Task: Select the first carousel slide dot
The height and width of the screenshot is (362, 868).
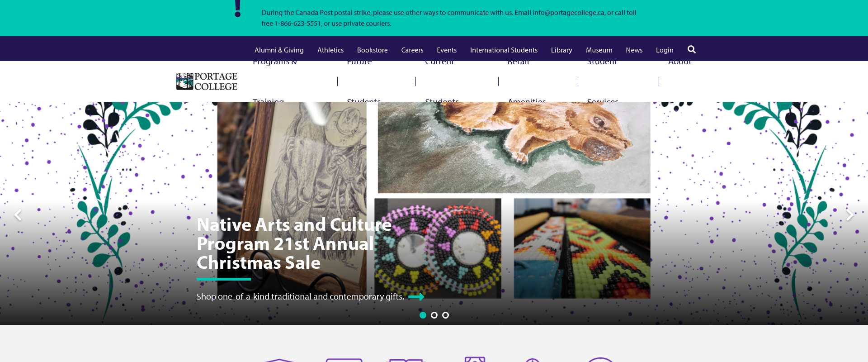Action: (x=423, y=315)
